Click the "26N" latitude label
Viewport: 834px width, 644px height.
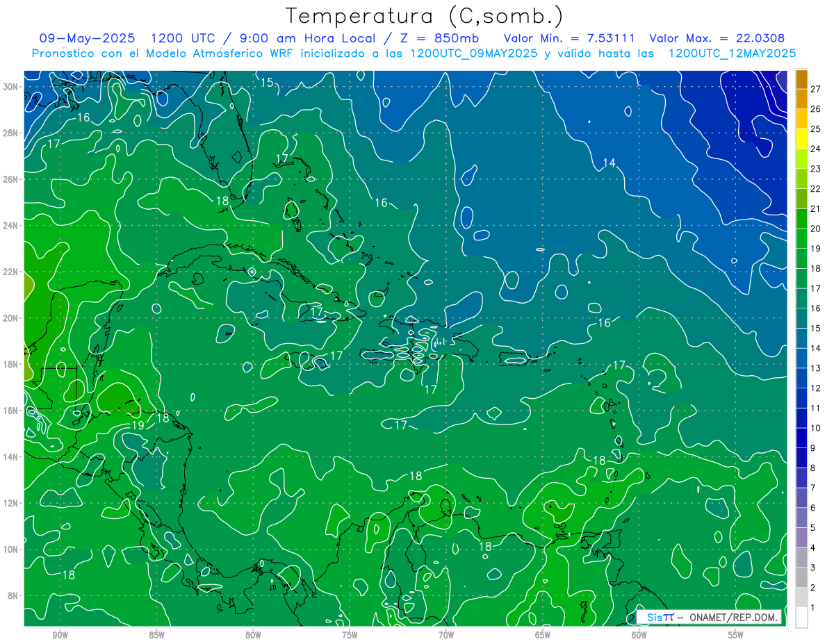(11, 179)
